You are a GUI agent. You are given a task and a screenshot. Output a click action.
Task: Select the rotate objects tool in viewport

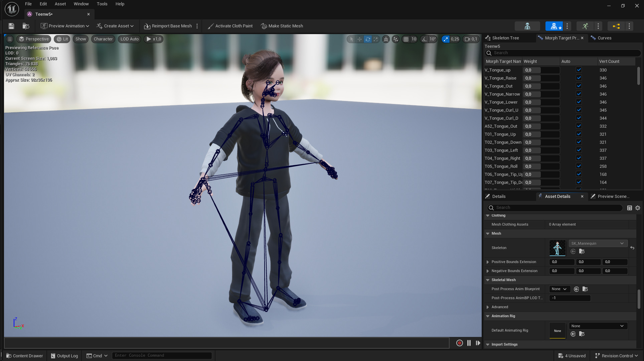pos(368,39)
